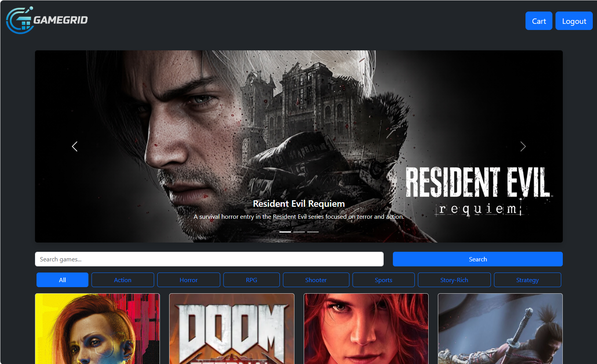Click the survival horror slide description

tap(299, 217)
